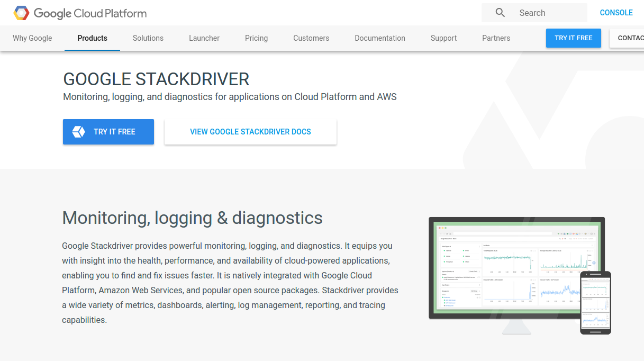
Task: Open the Customers menu item
Action: coord(311,38)
